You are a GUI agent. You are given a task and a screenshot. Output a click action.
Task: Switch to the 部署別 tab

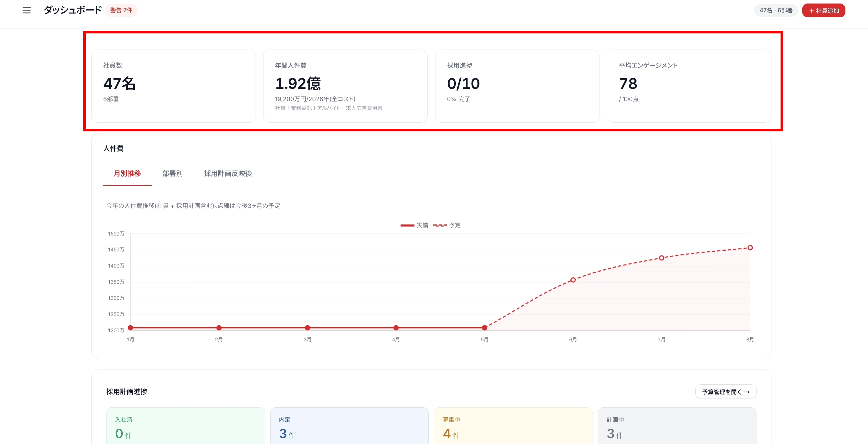click(x=173, y=174)
